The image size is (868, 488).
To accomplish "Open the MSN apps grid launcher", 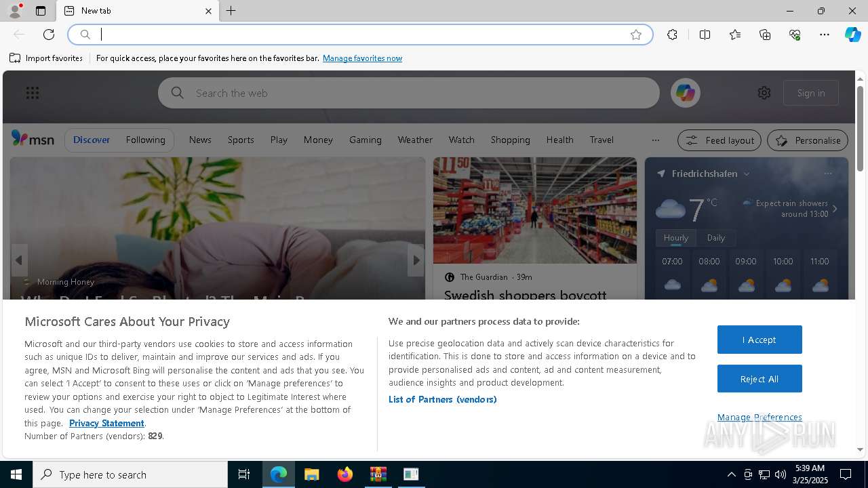I will (x=33, y=93).
